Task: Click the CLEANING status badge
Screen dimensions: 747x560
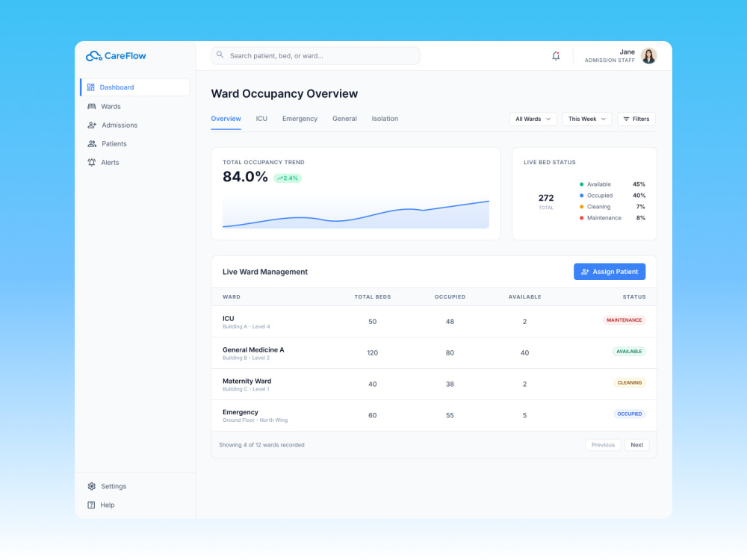Action: [x=629, y=383]
